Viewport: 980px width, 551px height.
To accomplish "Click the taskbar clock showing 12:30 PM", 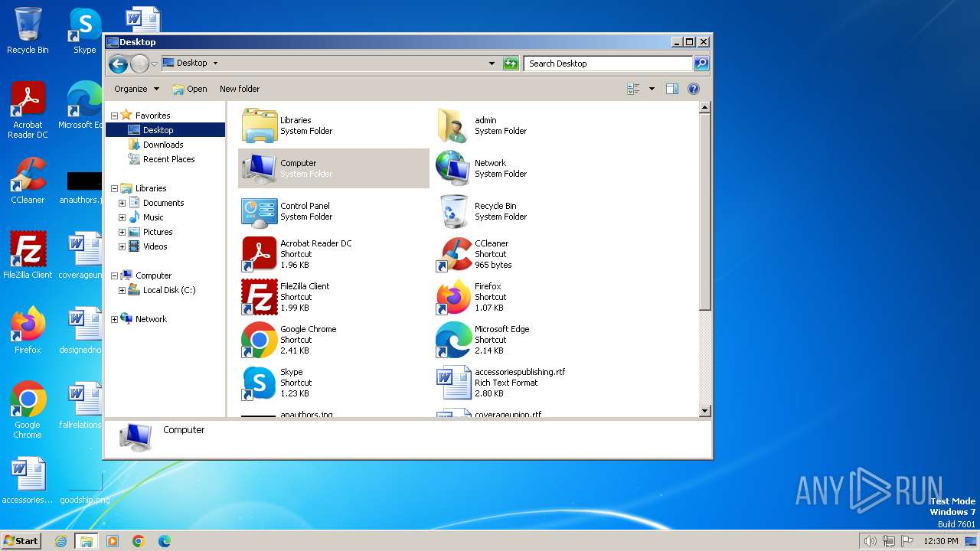I will 941,541.
